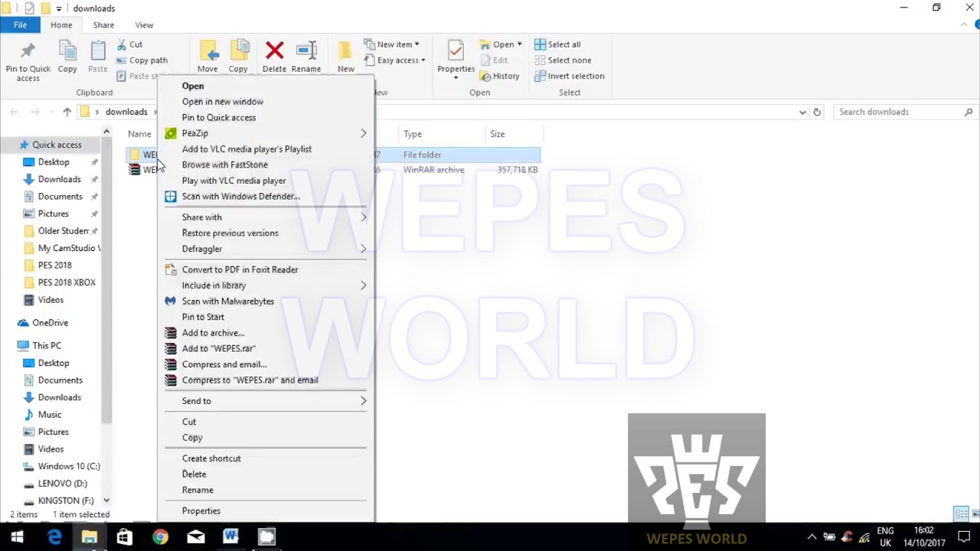Click Pin to Quick access ribbon icon

[28, 52]
